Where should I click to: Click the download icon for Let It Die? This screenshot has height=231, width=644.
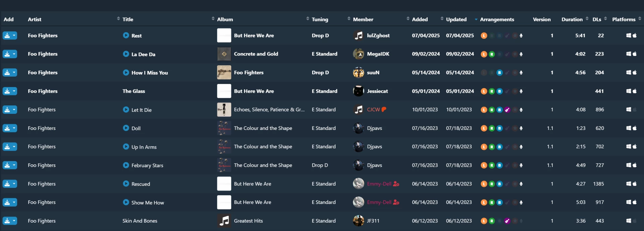7,110
